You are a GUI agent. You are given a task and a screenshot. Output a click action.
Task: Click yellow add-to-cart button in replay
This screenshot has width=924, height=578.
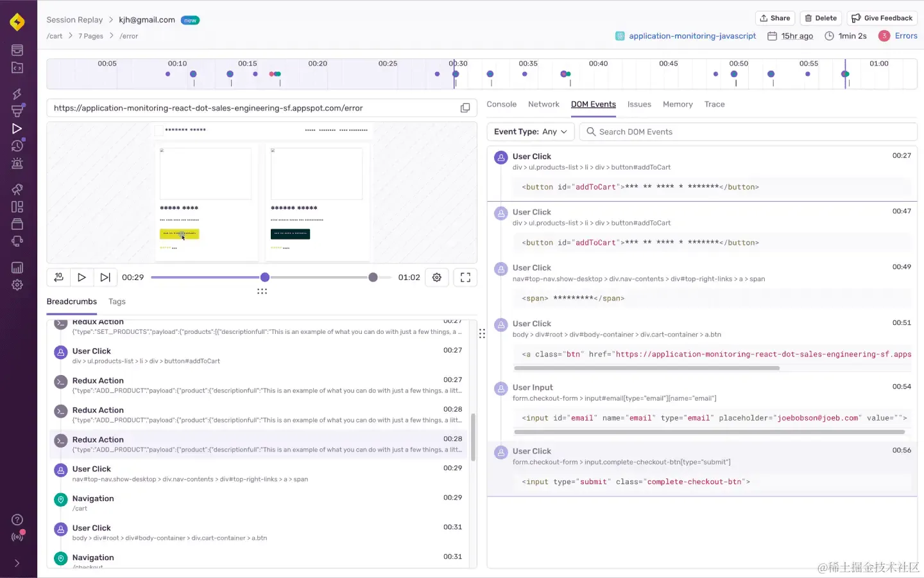[179, 234]
